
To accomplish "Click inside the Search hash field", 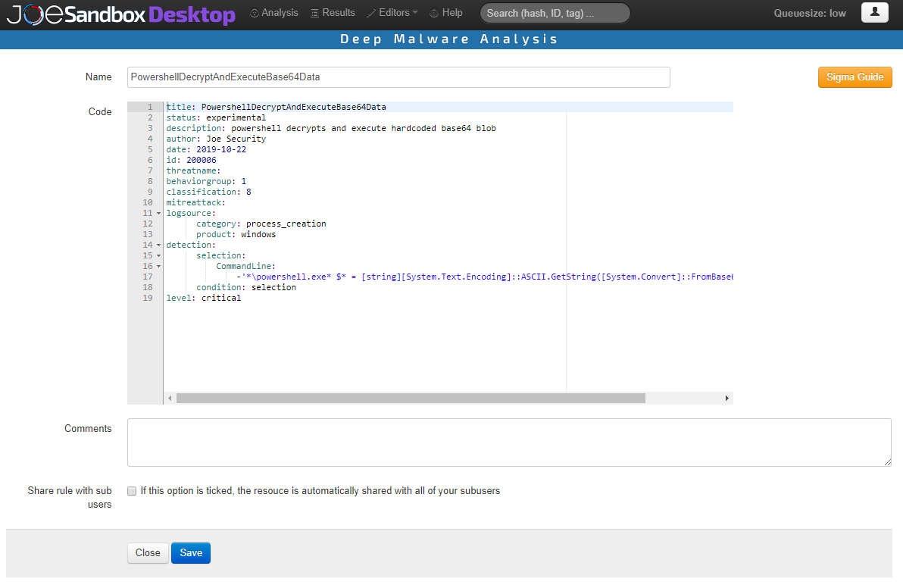I will coord(555,13).
